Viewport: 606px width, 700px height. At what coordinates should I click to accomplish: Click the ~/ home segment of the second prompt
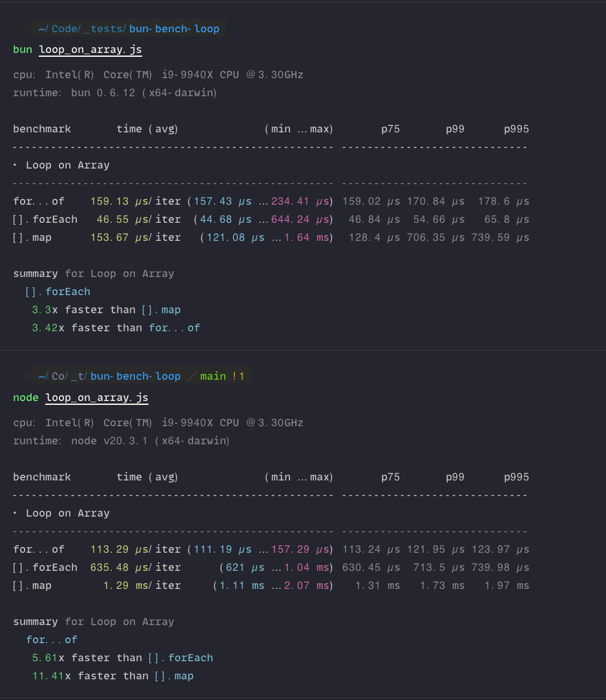pos(43,375)
